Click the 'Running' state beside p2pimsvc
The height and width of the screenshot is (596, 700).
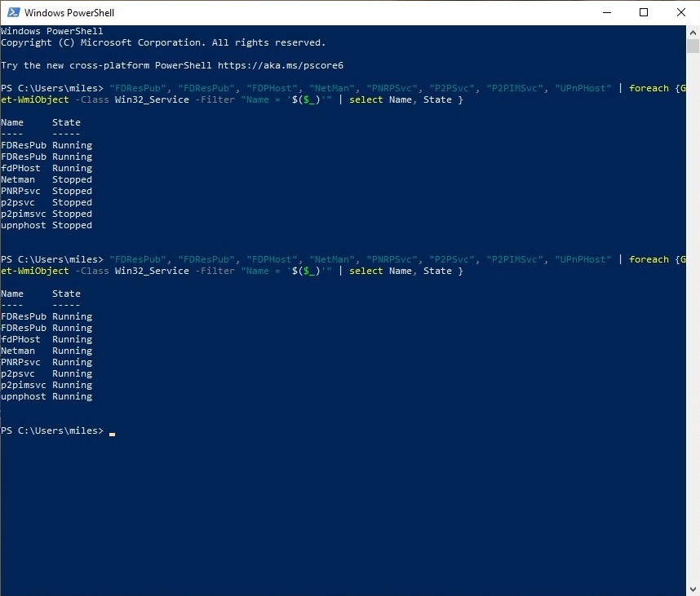pyautogui.click(x=72, y=385)
